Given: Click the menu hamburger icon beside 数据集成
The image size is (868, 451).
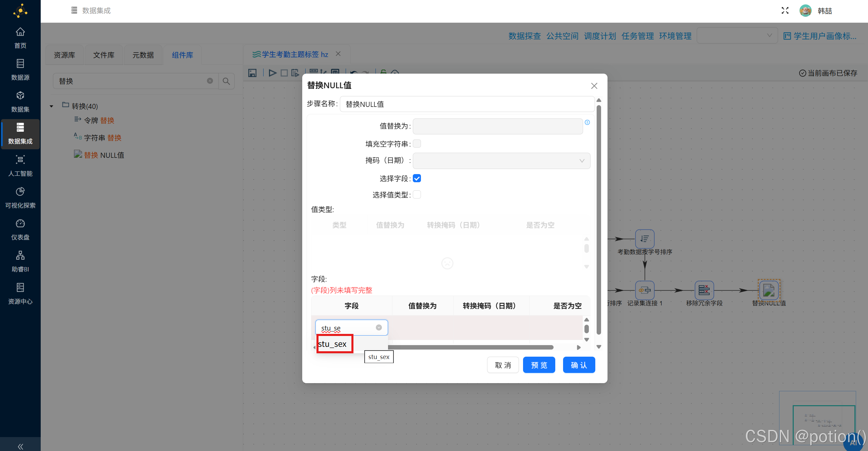Looking at the screenshot, I should click(74, 11).
